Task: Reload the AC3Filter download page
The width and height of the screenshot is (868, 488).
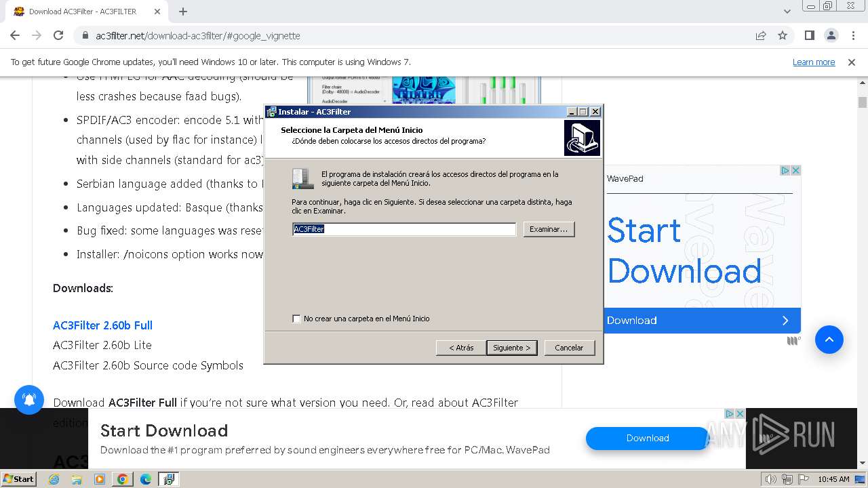Action: 58,35
